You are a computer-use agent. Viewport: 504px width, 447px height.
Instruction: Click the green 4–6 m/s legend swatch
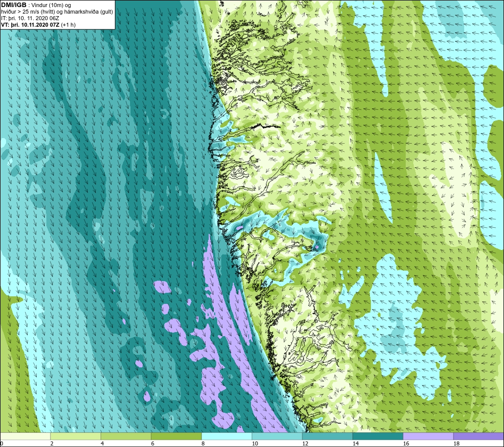(x=126, y=436)
